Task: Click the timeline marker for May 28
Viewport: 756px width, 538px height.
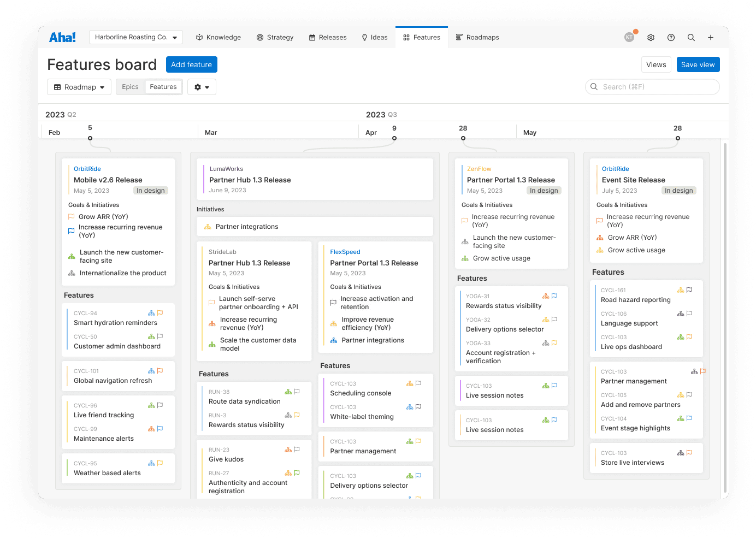Action: click(x=678, y=138)
